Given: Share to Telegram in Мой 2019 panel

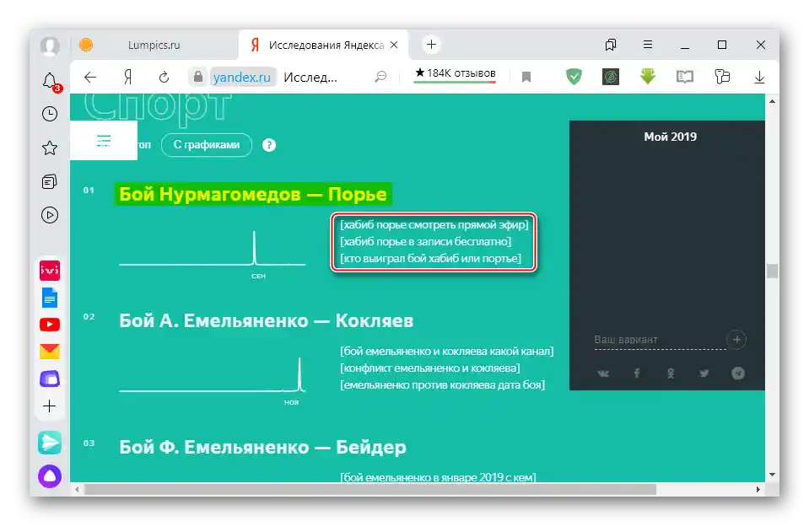Looking at the screenshot, I should coord(738,373).
